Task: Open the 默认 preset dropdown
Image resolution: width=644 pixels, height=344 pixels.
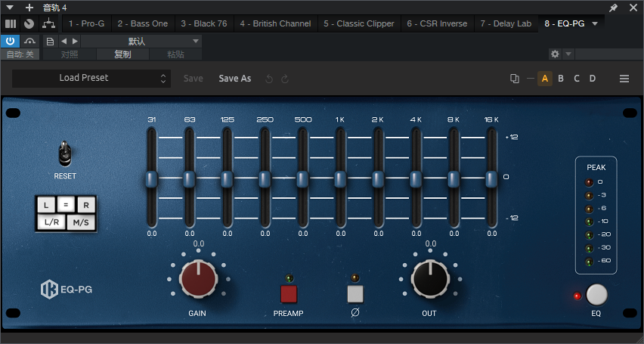Action: coord(141,41)
